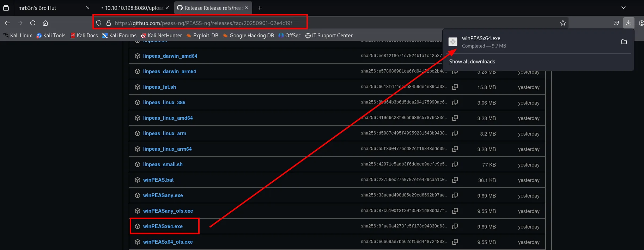This screenshot has width=644, height=250.
Task: Download linpeas_small.sh asset
Action: click(163, 164)
